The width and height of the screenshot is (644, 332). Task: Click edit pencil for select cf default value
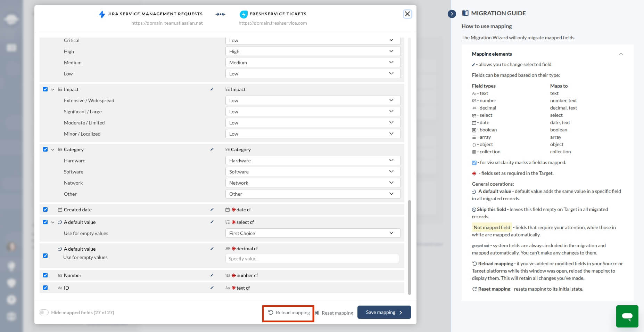212,222
